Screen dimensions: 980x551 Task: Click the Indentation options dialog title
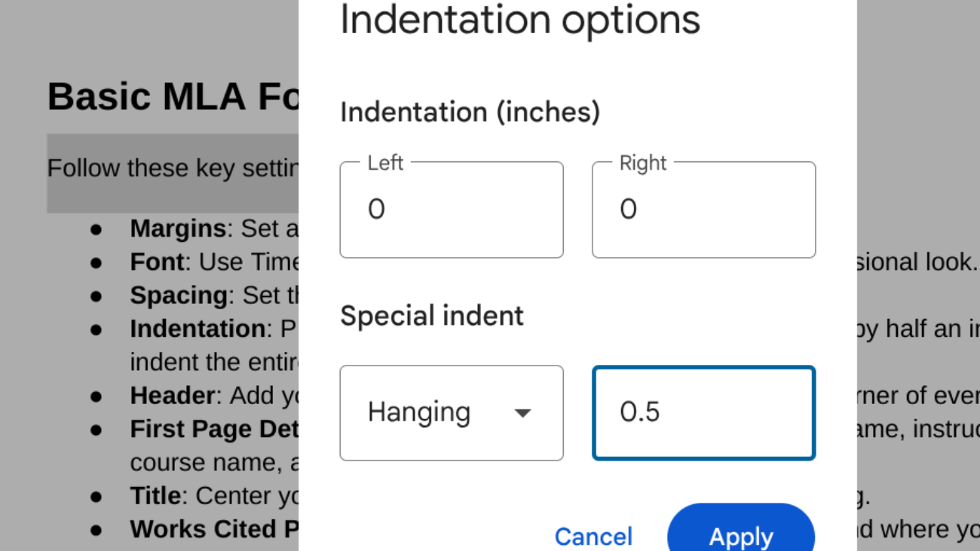coord(520,20)
